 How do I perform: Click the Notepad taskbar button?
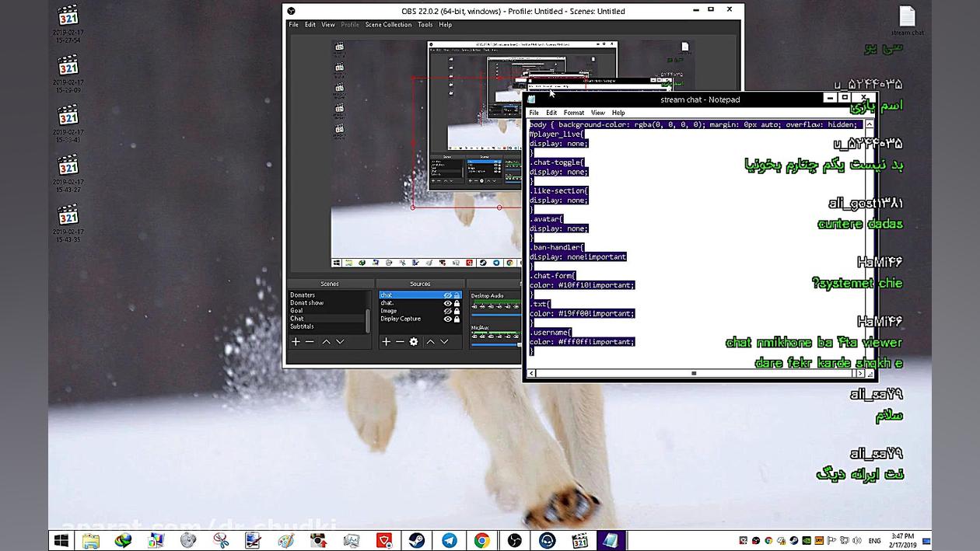(x=611, y=540)
